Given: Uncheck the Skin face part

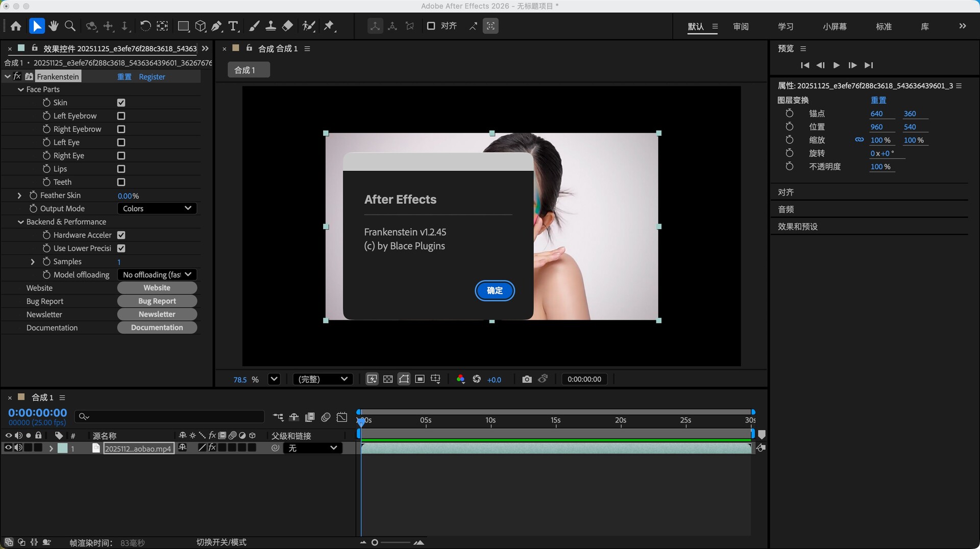Looking at the screenshot, I should click(121, 103).
